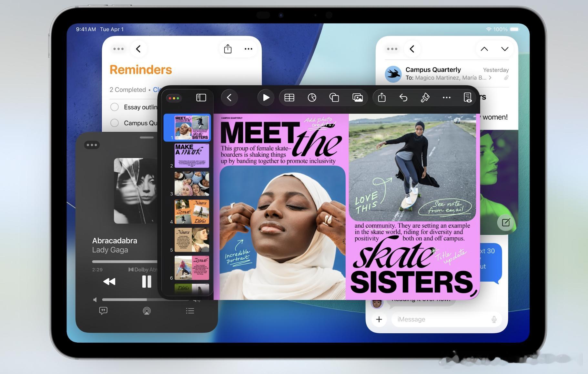
Task: Go back in the Keynote toolbar
Action: tap(229, 98)
